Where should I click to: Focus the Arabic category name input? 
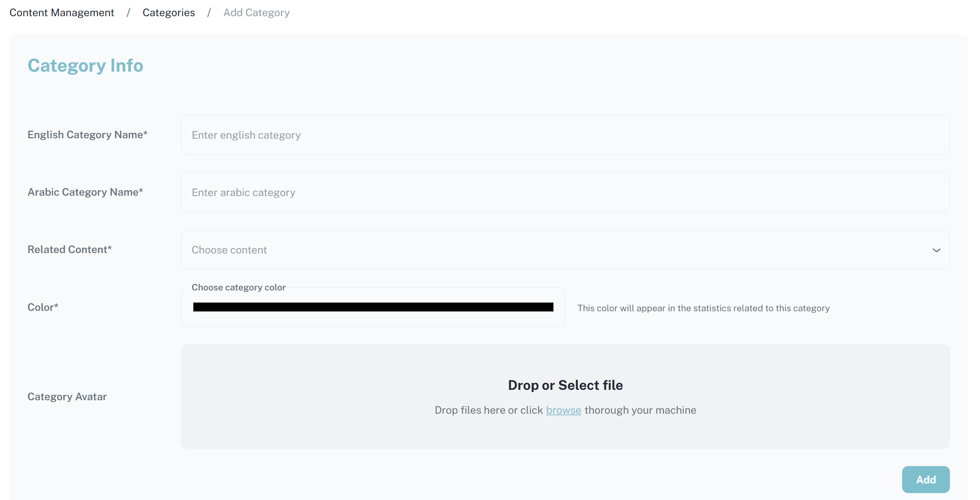pos(565,192)
